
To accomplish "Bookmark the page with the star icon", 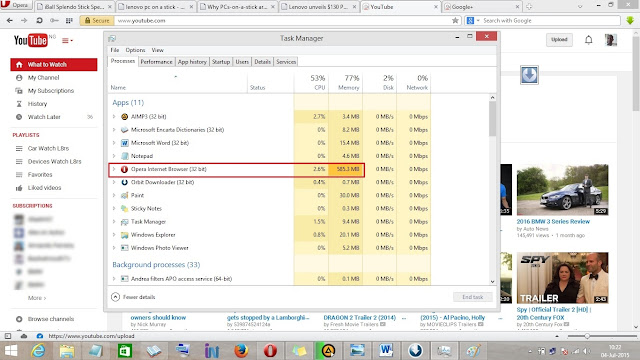I will tap(455, 20).
